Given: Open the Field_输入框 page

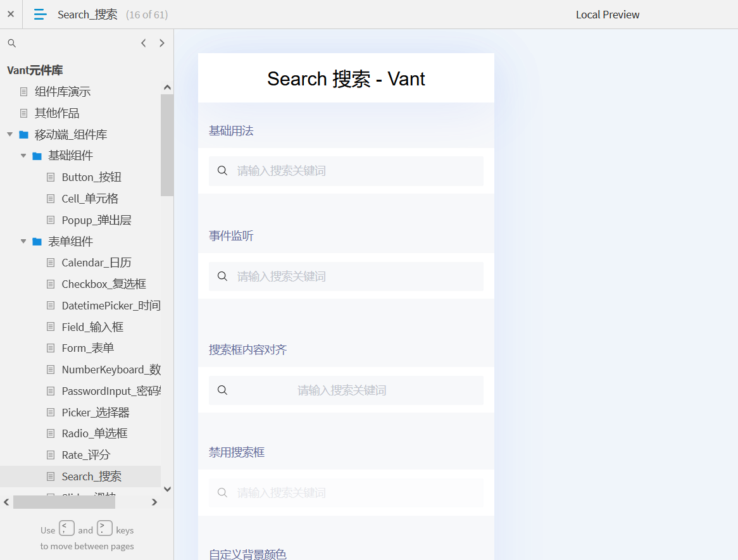Looking at the screenshot, I should point(92,327).
